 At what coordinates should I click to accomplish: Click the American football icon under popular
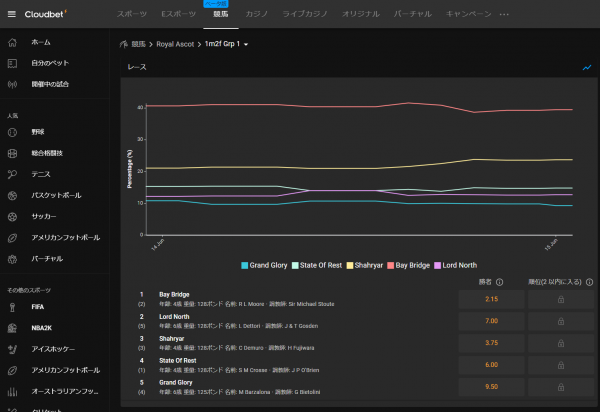(x=12, y=238)
